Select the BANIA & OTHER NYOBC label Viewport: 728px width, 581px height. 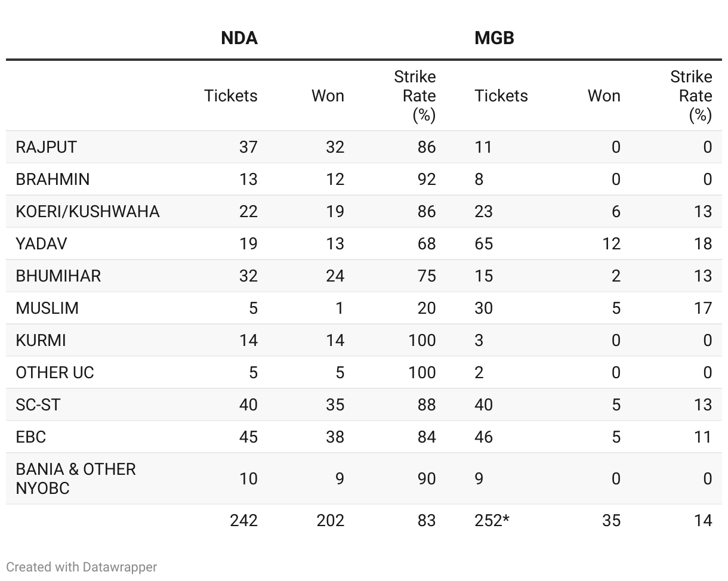point(76,478)
